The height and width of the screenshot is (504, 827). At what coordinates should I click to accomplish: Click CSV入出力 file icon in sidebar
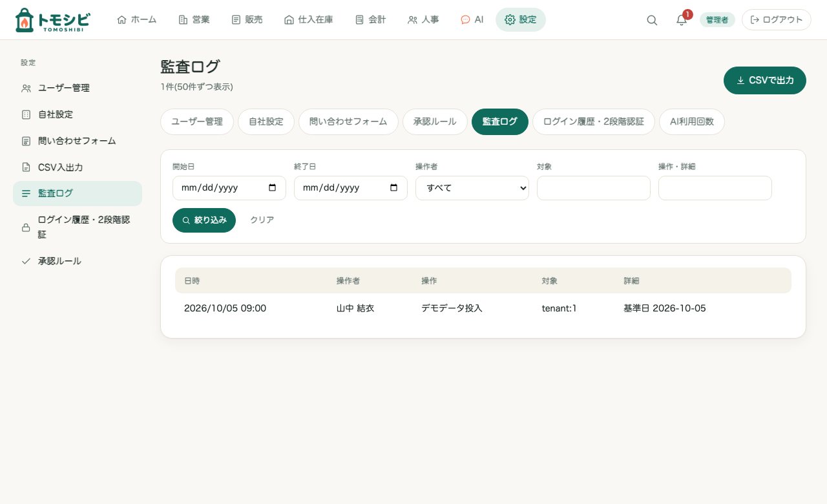coord(26,167)
